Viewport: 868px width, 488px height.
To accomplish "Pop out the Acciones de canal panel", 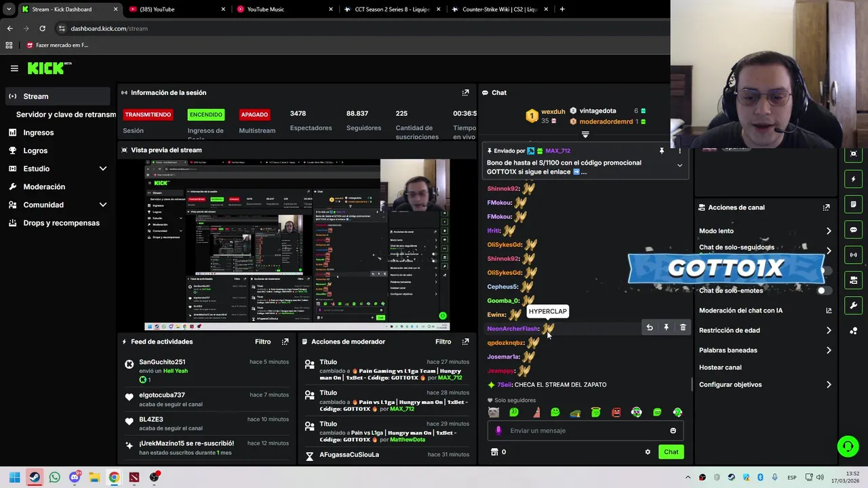I will pyautogui.click(x=826, y=207).
